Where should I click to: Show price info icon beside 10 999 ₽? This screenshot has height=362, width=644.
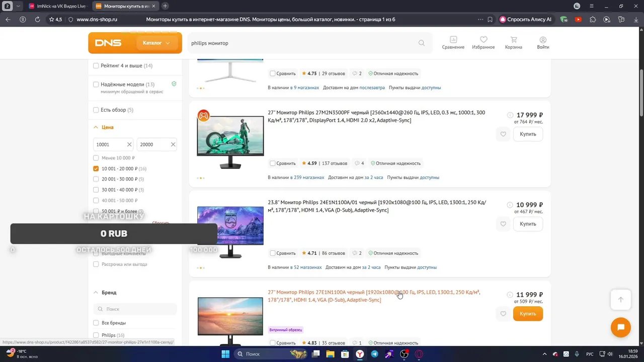(x=510, y=205)
